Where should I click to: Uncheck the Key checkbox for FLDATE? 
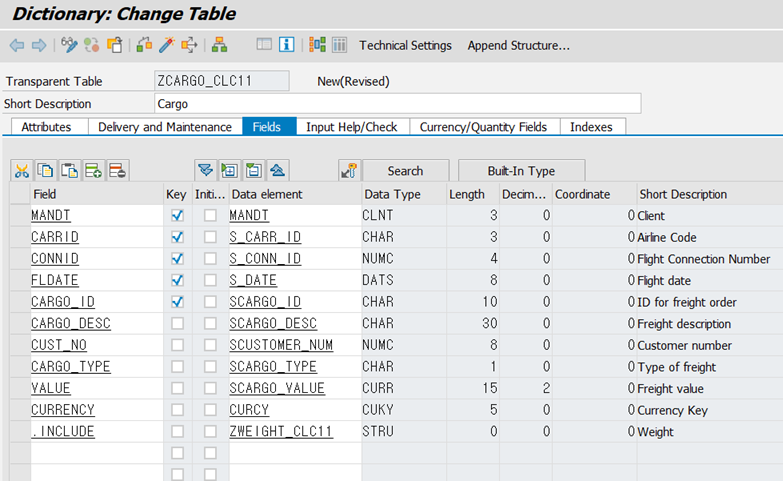pos(177,280)
